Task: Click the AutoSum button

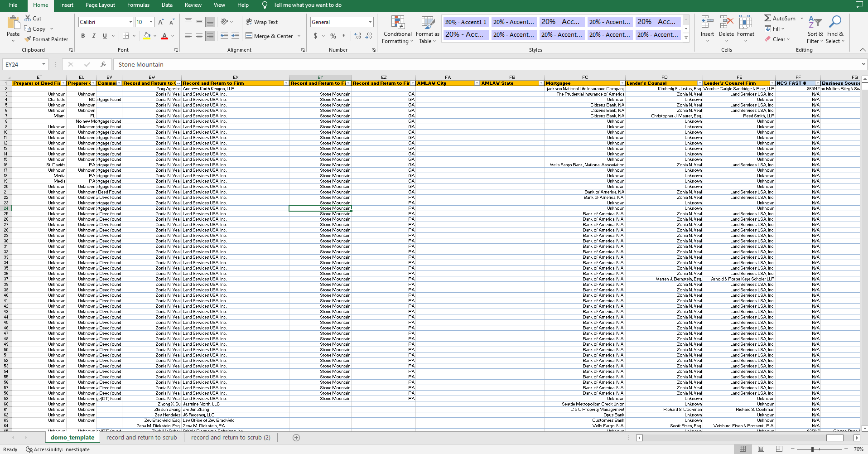Action: (780, 18)
